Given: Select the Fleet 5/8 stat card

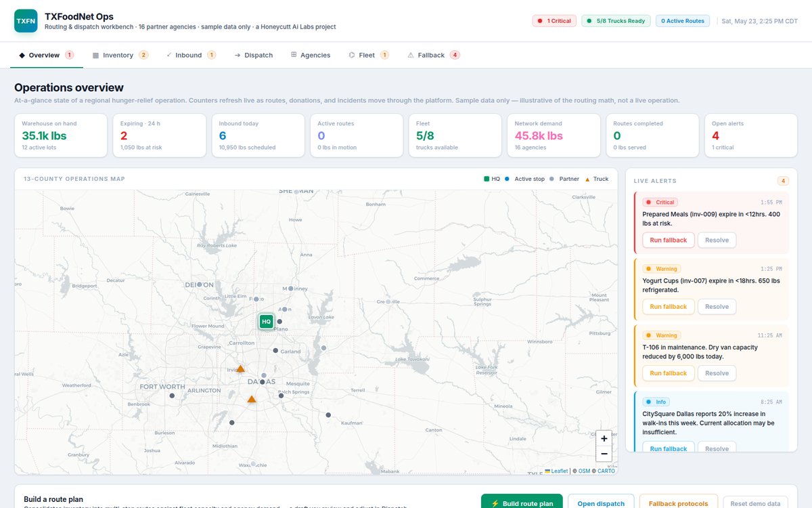Looking at the screenshot, I should tap(455, 135).
